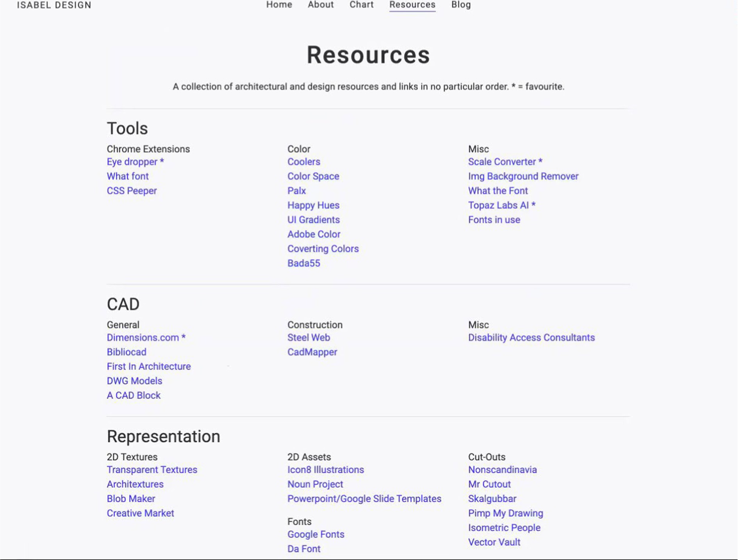Open the Fonts in use link
This screenshot has height=560, width=738.
(494, 219)
